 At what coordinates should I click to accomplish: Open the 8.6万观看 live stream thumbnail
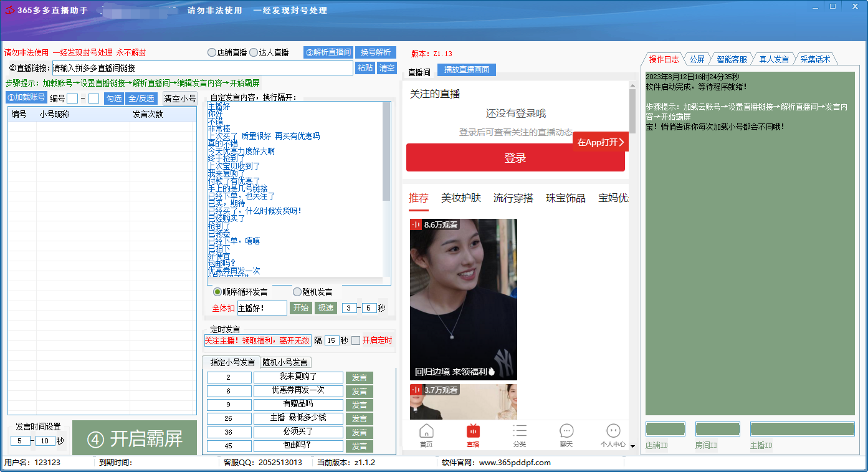[x=463, y=299]
